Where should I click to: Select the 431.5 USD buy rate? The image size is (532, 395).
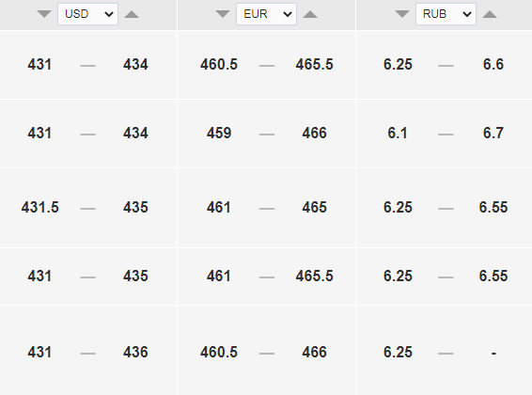click(x=40, y=207)
